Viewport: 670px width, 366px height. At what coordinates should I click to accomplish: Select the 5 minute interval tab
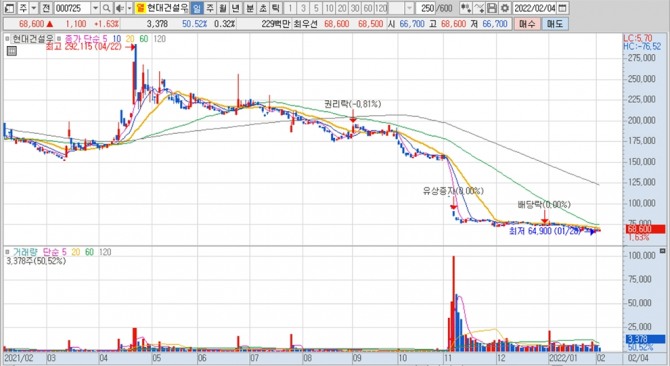pos(316,8)
